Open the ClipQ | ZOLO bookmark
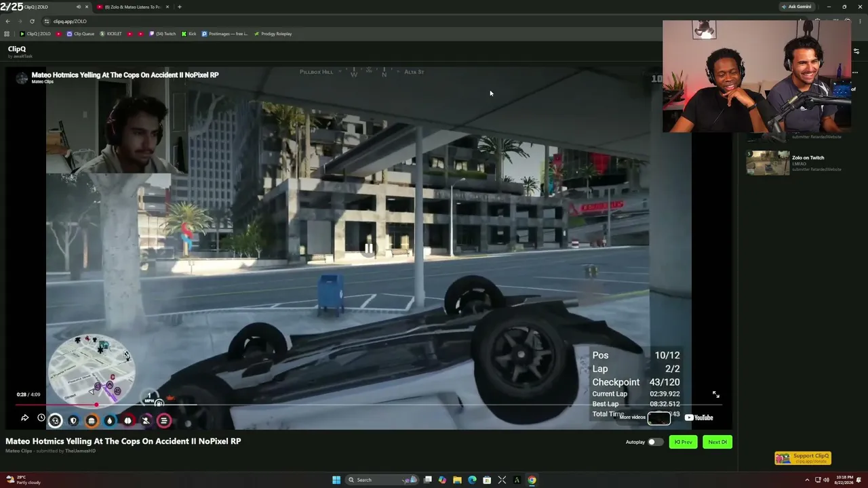 pyautogui.click(x=35, y=34)
